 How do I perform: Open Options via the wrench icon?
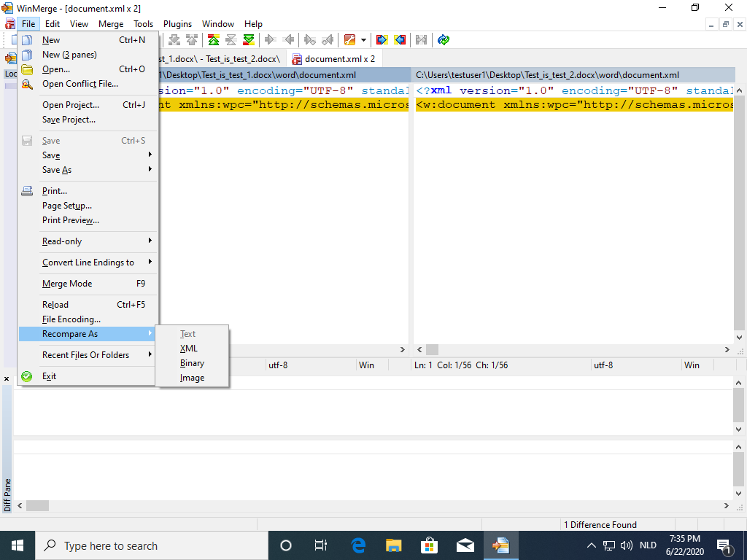click(x=349, y=40)
